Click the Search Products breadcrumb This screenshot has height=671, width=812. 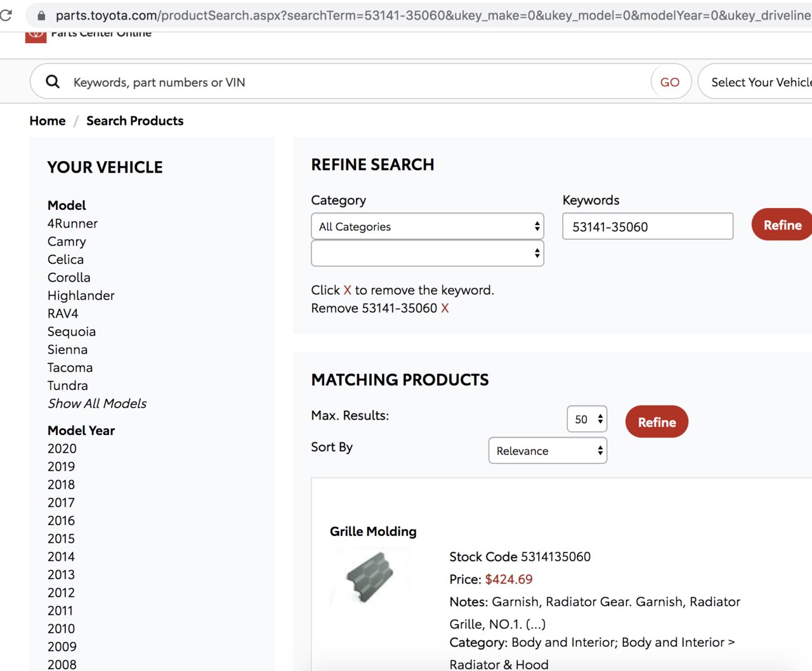(135, 121)
